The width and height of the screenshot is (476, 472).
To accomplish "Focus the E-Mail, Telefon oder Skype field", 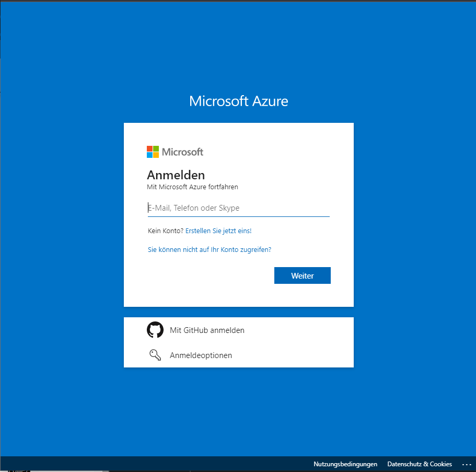I will tap(239, 208).
